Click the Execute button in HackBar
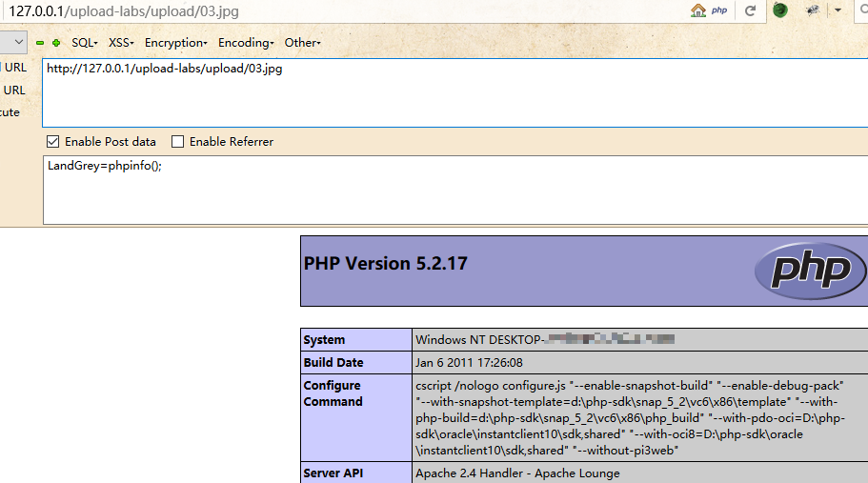 coord(10,112)
